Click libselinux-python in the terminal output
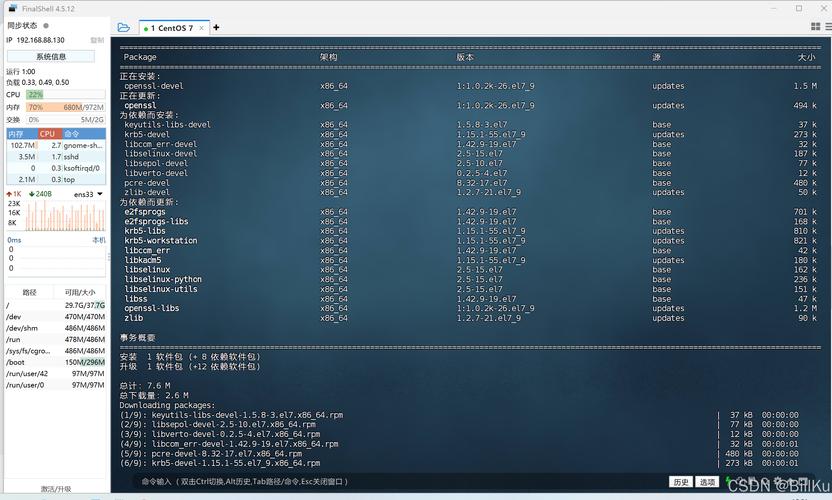 point(163,279)
